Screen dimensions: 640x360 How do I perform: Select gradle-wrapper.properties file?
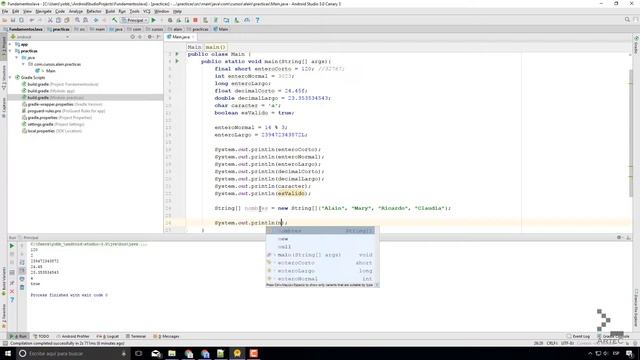62,104
